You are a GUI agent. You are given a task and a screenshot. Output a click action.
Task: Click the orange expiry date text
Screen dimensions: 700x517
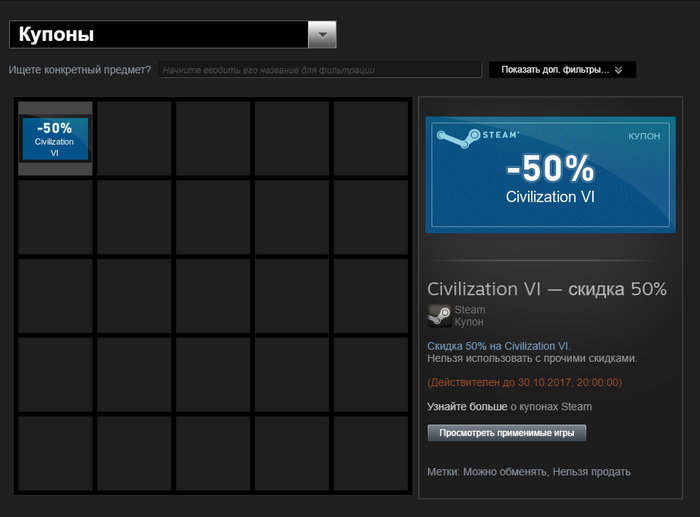pos(524,382)
